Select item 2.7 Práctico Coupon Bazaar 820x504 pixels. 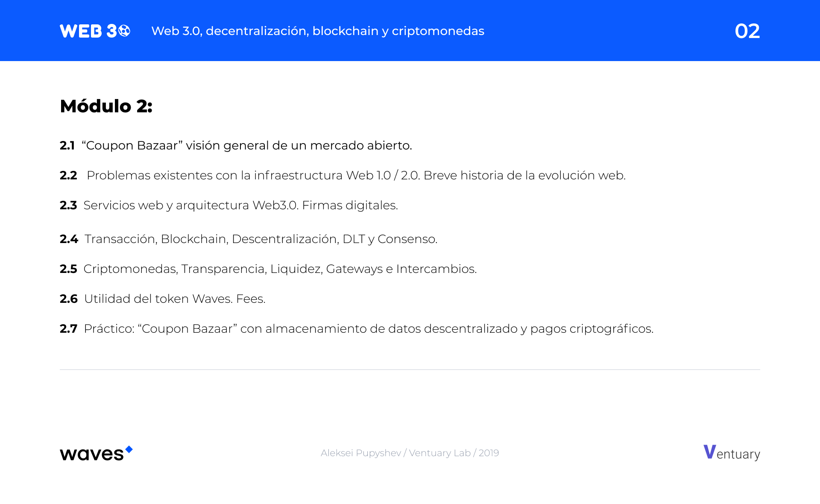[x=357, y=328]
